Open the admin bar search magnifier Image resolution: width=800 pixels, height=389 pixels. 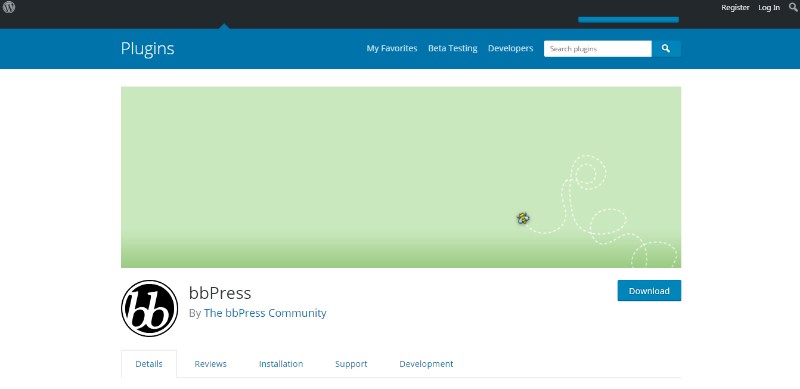tap(793, 7)
